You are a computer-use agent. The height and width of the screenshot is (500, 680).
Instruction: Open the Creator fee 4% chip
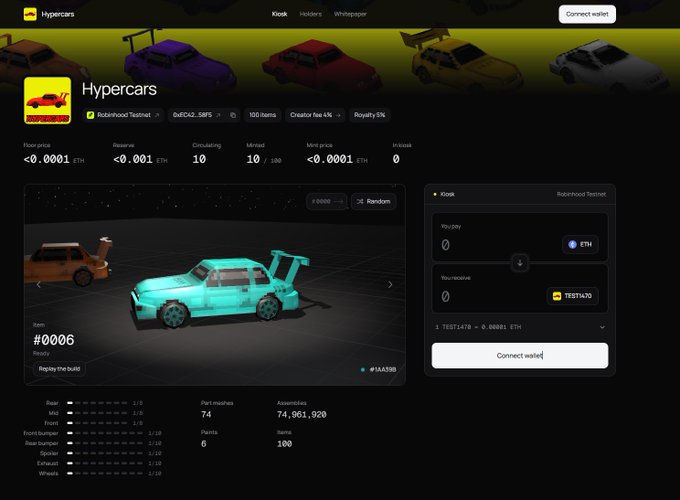point(315,115)
